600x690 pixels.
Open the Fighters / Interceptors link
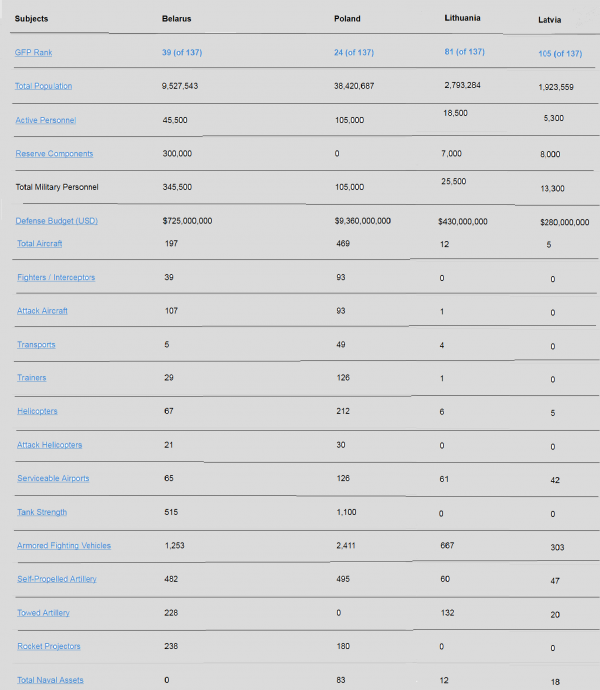[x=56, y=277]
